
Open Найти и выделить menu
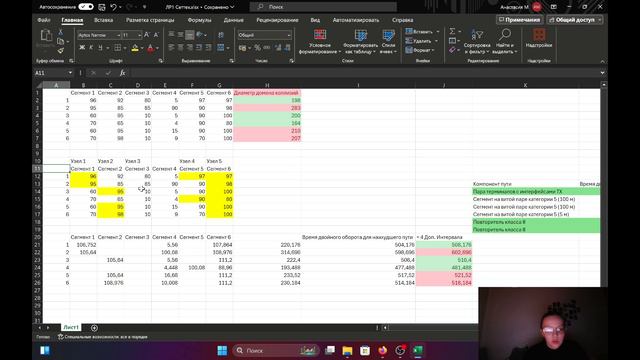pos(504,41)
